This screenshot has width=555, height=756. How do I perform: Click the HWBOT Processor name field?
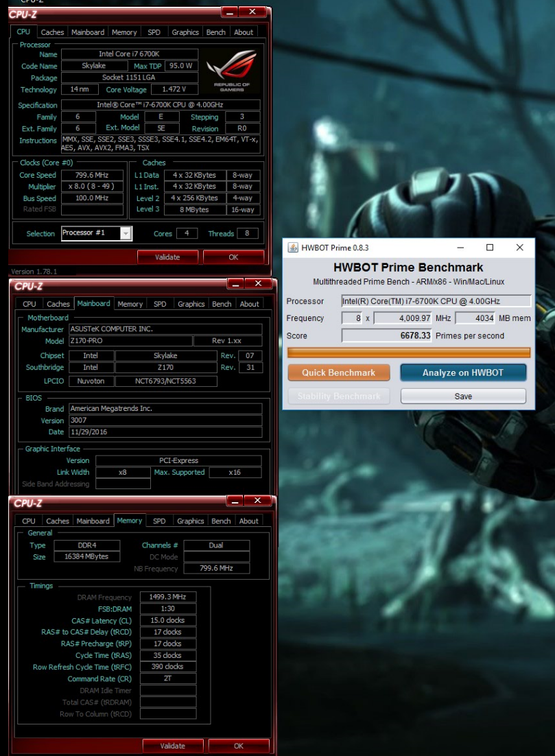[x=436, y=301]
